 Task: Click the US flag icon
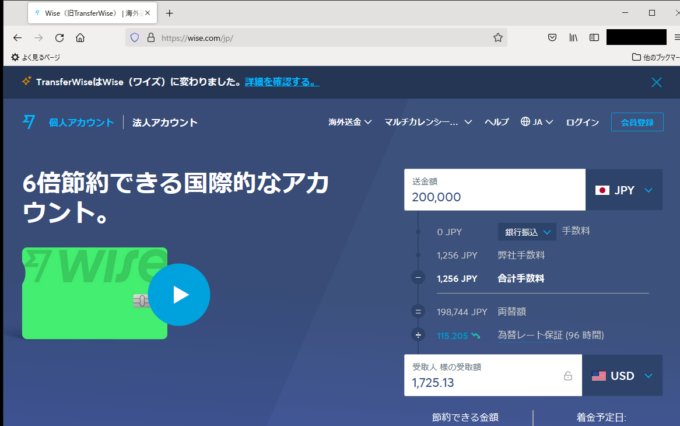[x=598, y=376]
